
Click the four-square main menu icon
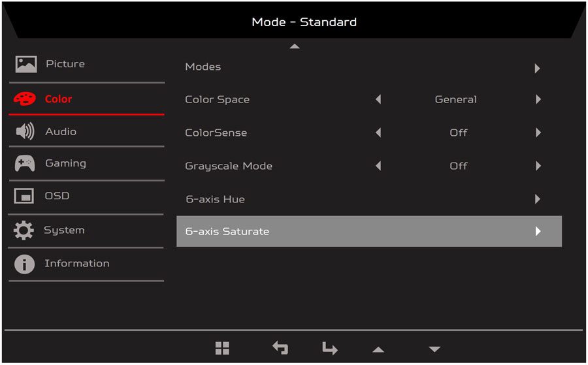[222, 348]
